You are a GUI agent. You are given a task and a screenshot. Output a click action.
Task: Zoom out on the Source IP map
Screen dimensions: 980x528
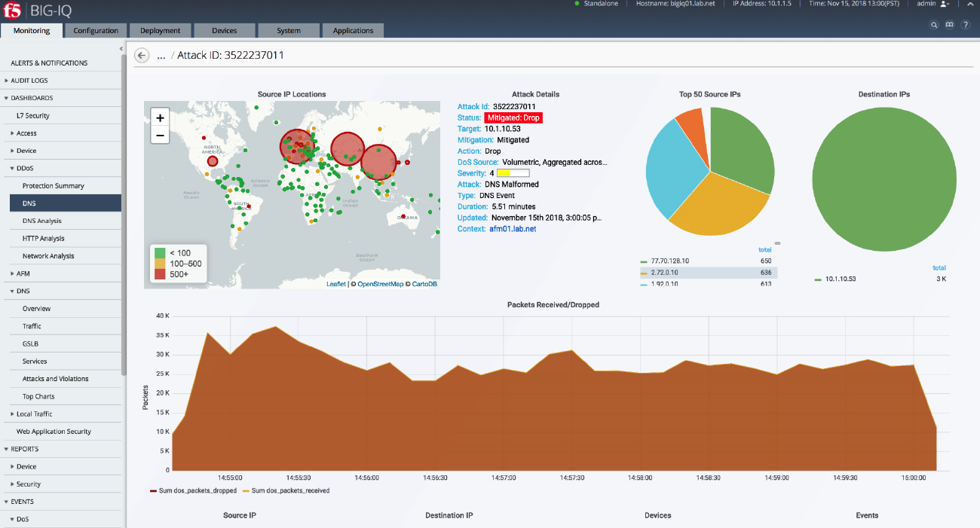click(160, 136)
